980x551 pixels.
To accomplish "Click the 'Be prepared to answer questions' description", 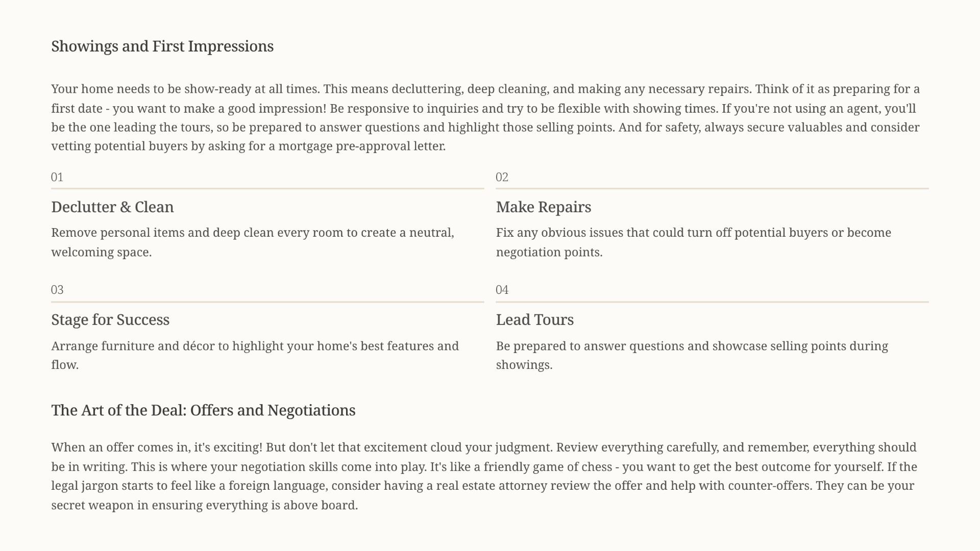I will point(692,355).
